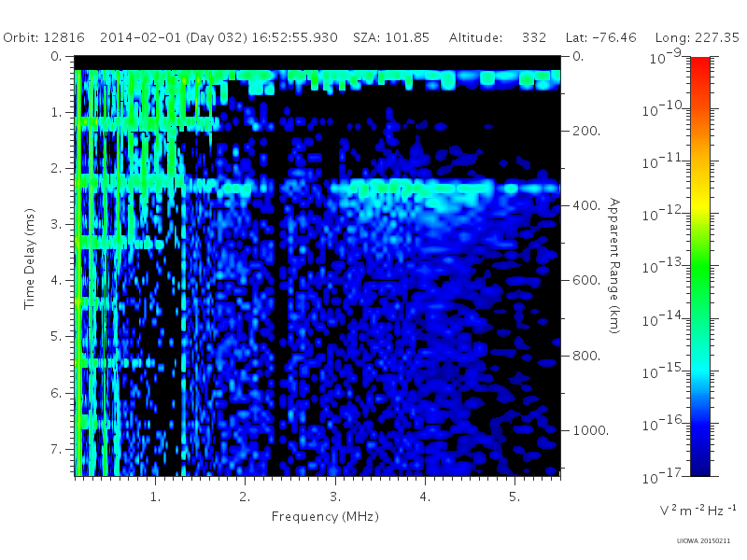The image size is (747, 560).
Task: Click the '5.' tick on time delay axis
Action: pos(56,337)
